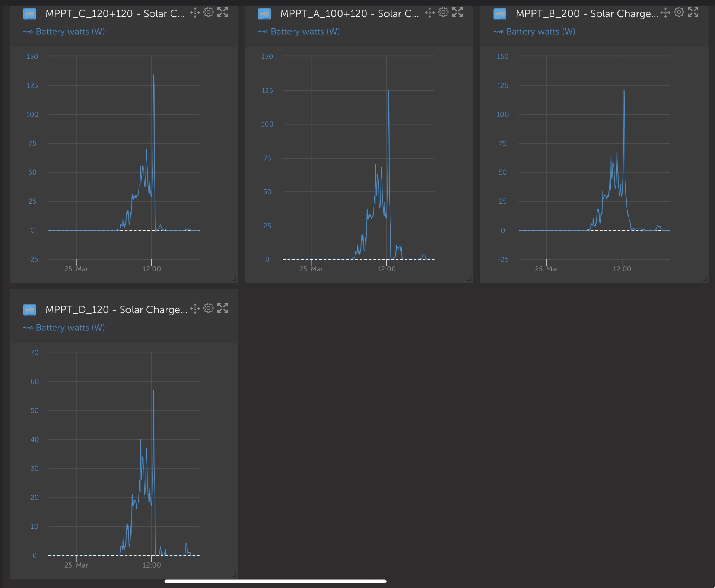This screenshot has height=588, width=715.
Task: Click move handle icon on MPPT_B_200 widget
Action: pos(665,13)
